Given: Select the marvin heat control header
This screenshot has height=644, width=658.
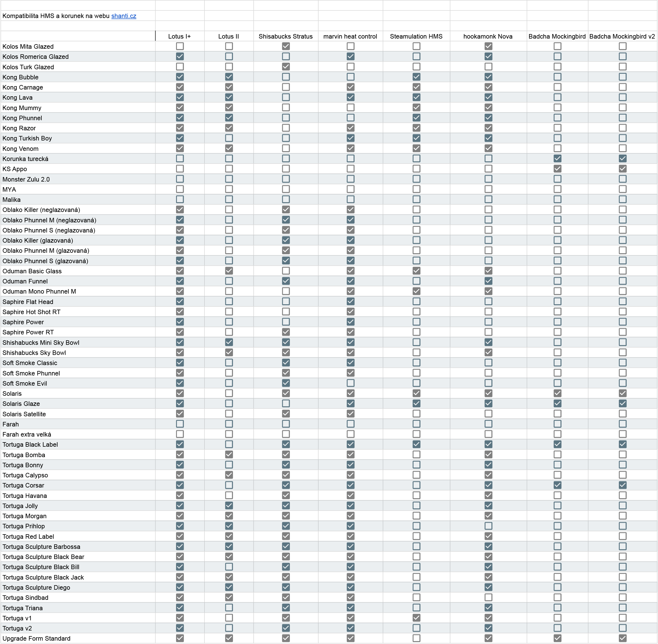Looking at the screenshot, I should 350,36.
